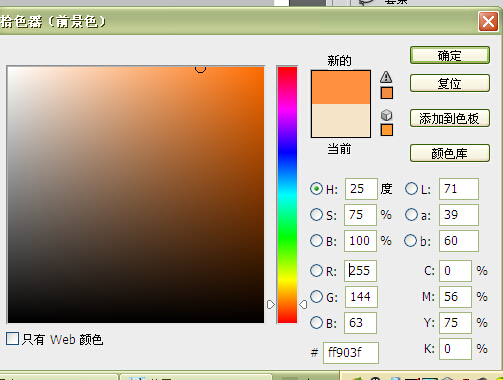Screen dimensions: 503x380
Task: Close the color picker dialog
Action: pyautogui.click(x=488, y=22)
